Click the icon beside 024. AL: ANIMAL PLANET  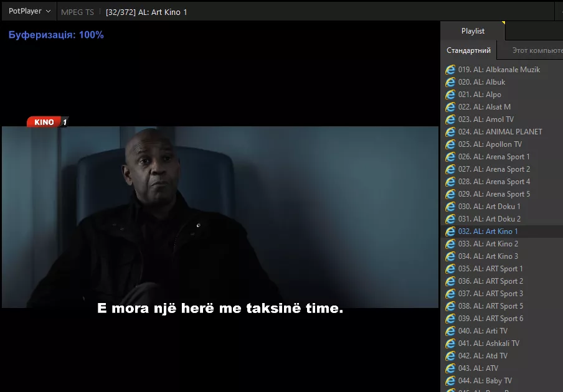tap(450, 132)
